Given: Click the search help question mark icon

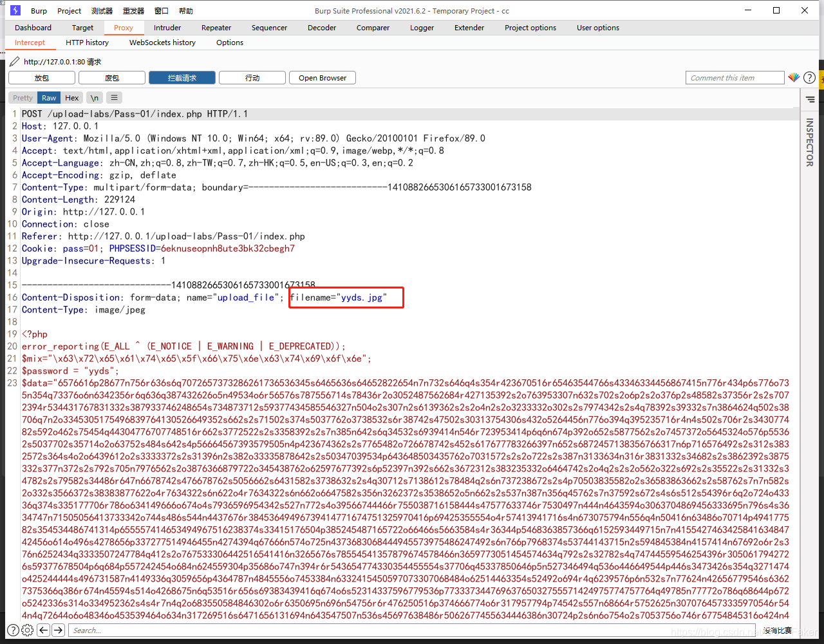Looking at the screenshot, I should coord(13,630).
